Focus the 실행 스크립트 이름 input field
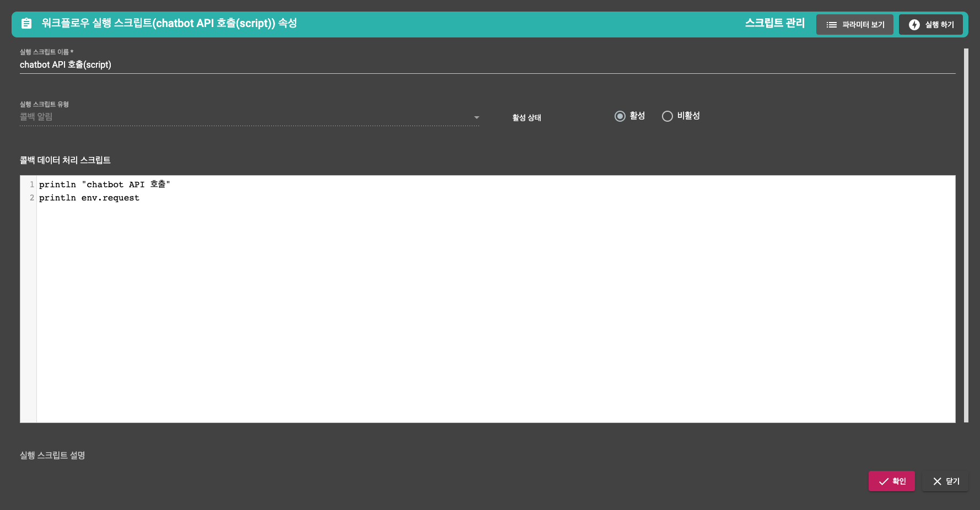The height and width of the screenshot is (510, 980). (x=485, y=65)
